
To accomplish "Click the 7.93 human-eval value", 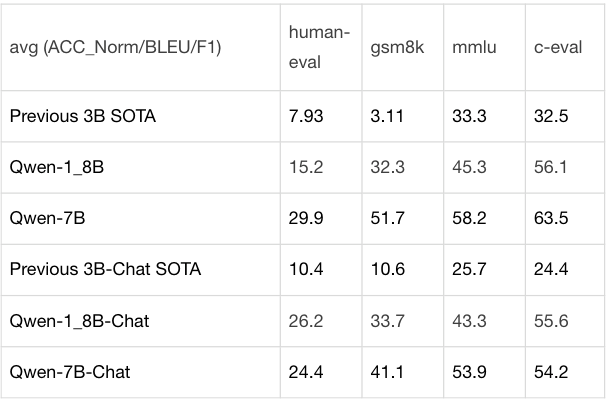I will click(306, 116).
